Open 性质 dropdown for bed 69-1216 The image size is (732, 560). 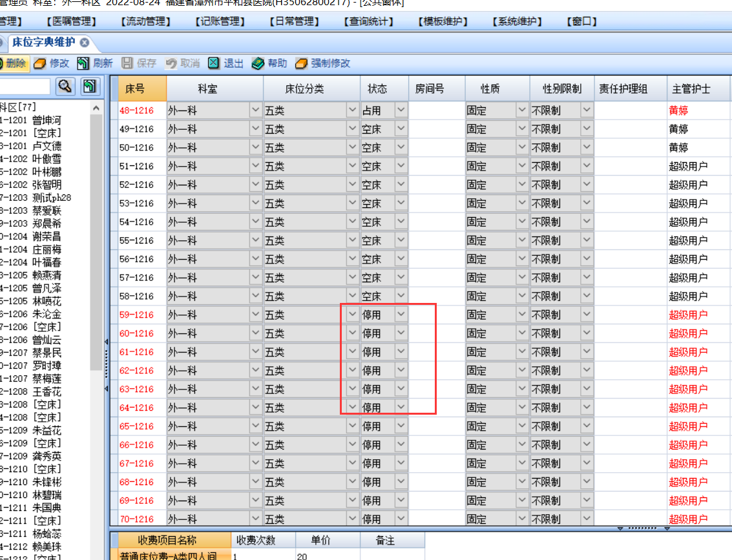point(522,501)
